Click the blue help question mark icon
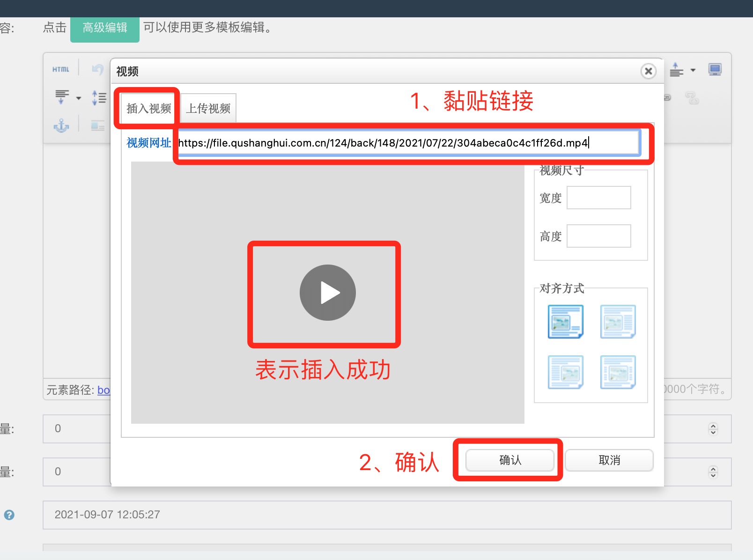Image resolution: width=753 pixels, height=560 pixels. [9, 515]
